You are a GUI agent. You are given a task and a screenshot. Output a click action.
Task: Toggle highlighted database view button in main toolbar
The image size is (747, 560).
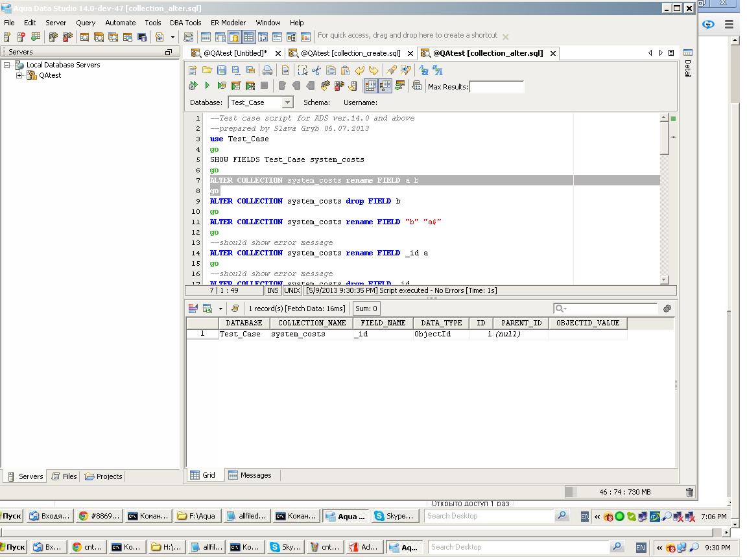pos(234,37)
